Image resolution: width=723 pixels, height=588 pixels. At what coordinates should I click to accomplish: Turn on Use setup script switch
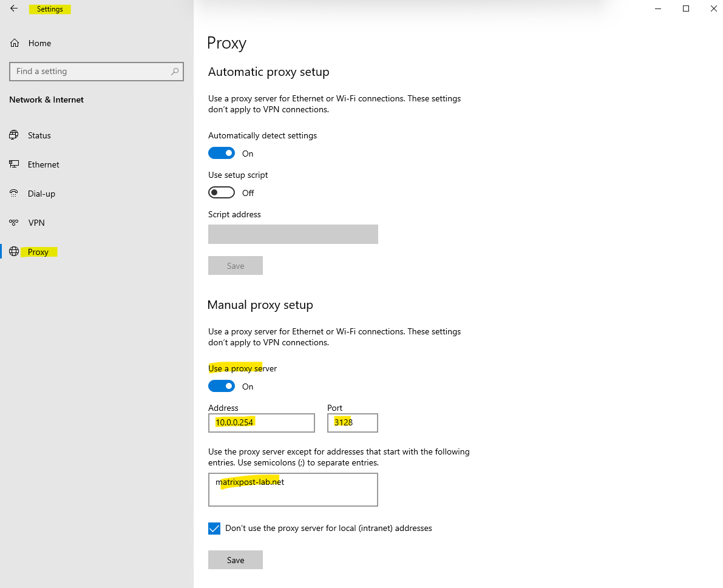click(x=222, y=192)
